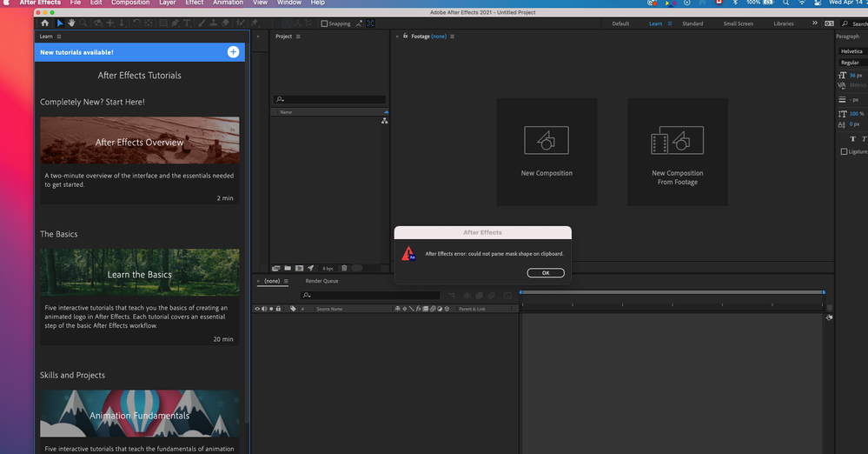Click New Composition icon at Project panel bottom
This screenshot has width=868, height=454.
point(300,268)
